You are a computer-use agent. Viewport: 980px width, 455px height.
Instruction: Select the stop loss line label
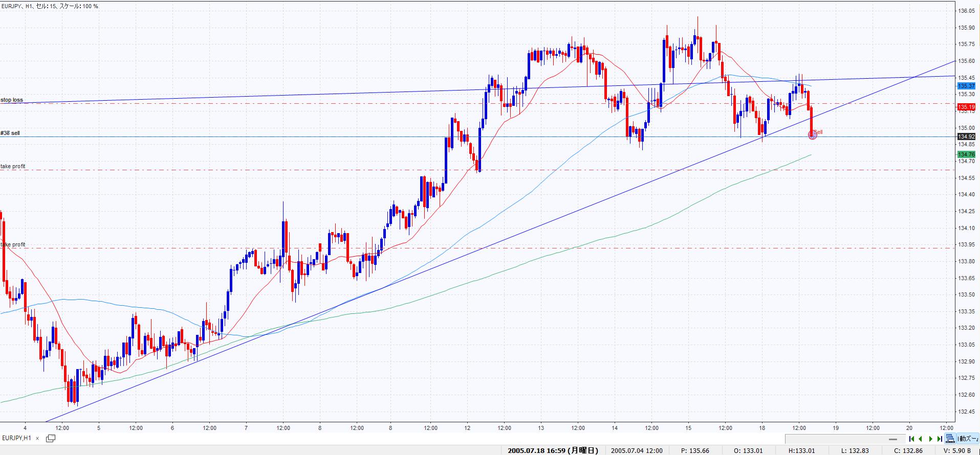point(12,100)
